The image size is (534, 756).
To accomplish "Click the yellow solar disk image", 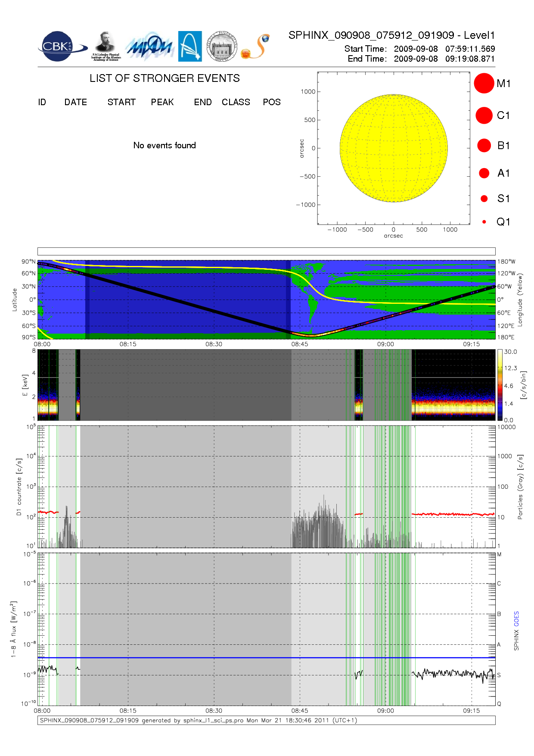I will 394,148.
